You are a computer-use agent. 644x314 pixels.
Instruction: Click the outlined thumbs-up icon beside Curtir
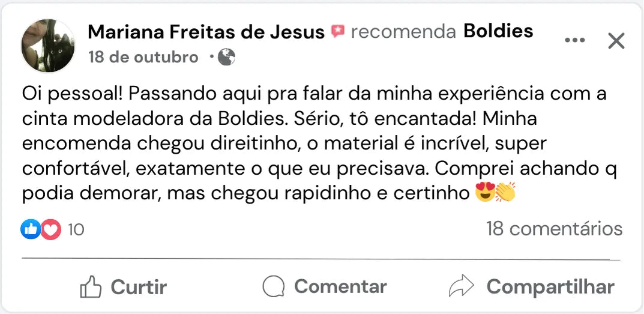point(91,287)
